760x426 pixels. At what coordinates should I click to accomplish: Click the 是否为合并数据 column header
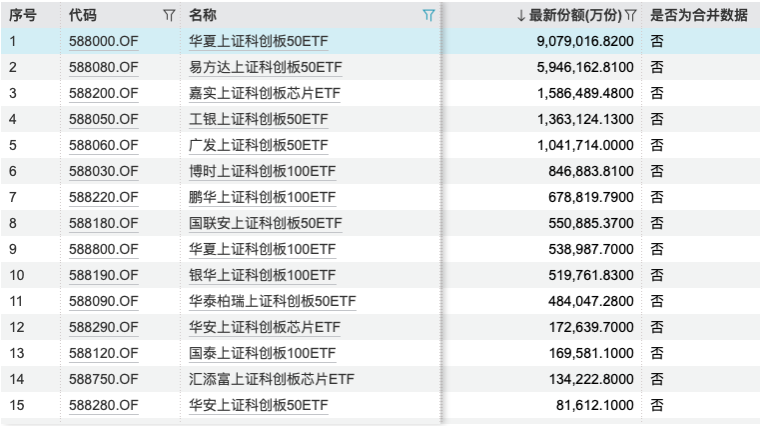click(x=698, y=16)
